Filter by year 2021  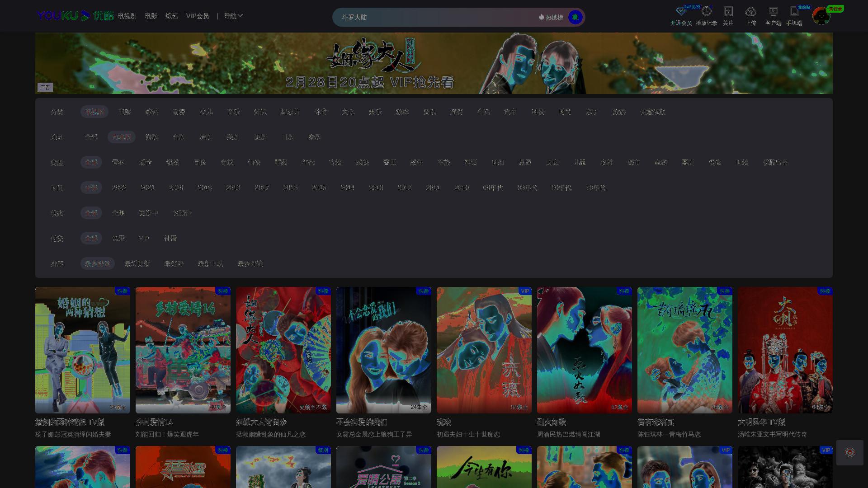coord(147,188)
